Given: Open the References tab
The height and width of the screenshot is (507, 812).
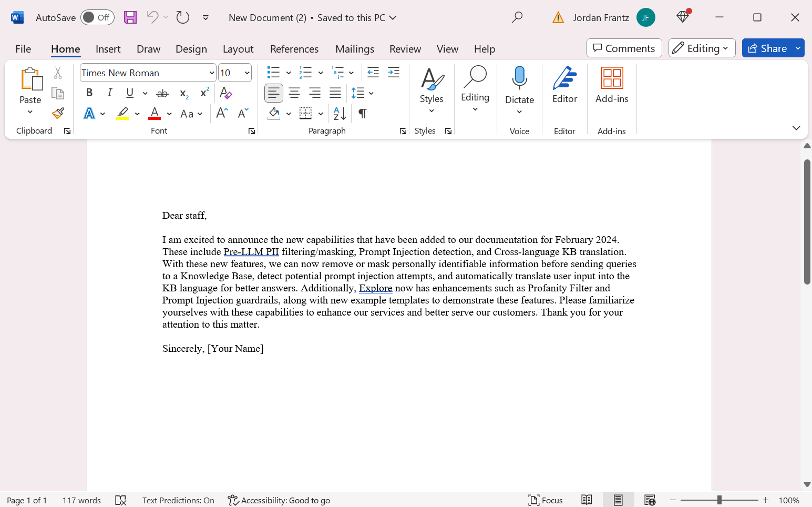Looking at the screenshot, I should 294,49.
